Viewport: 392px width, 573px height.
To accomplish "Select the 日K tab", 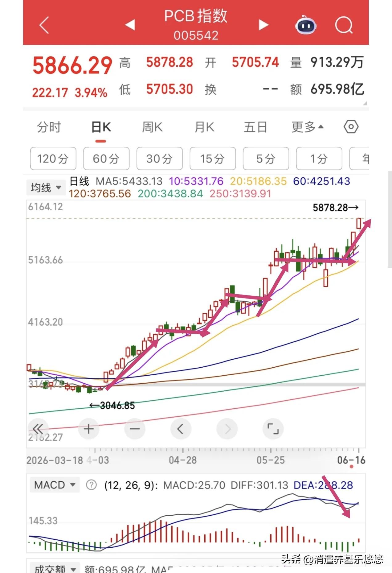I will click(x=101, y=127).
